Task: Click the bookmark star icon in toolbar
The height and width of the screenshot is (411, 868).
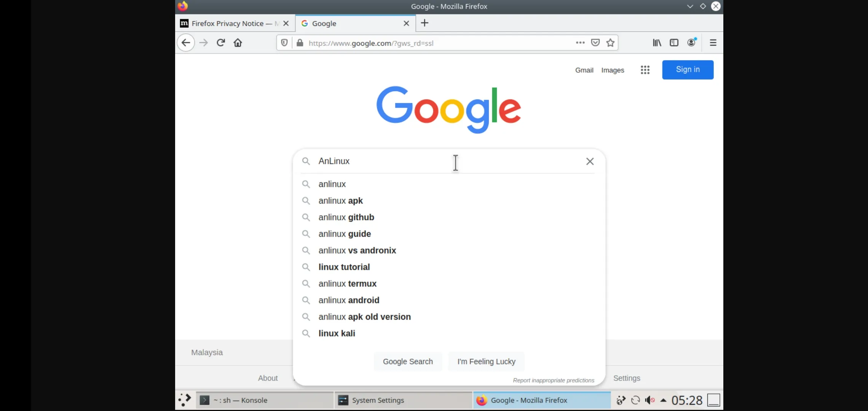Action: point(610,43)
